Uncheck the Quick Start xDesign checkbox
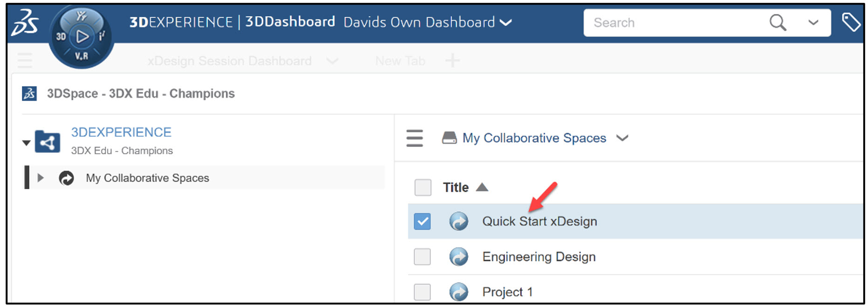Image resolution: width=868 pixels, height=306 pixels. coord(423,221)
